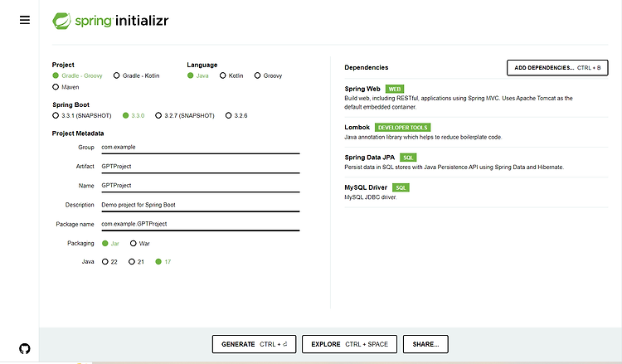Click the Add Dependencies button
622x364 pixels.
(557, 68)
